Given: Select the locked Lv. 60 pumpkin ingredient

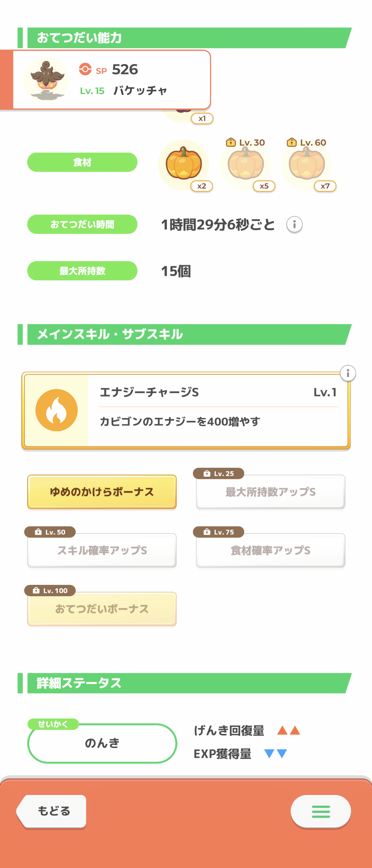Looking at the screenshot, I should point(307,164).
